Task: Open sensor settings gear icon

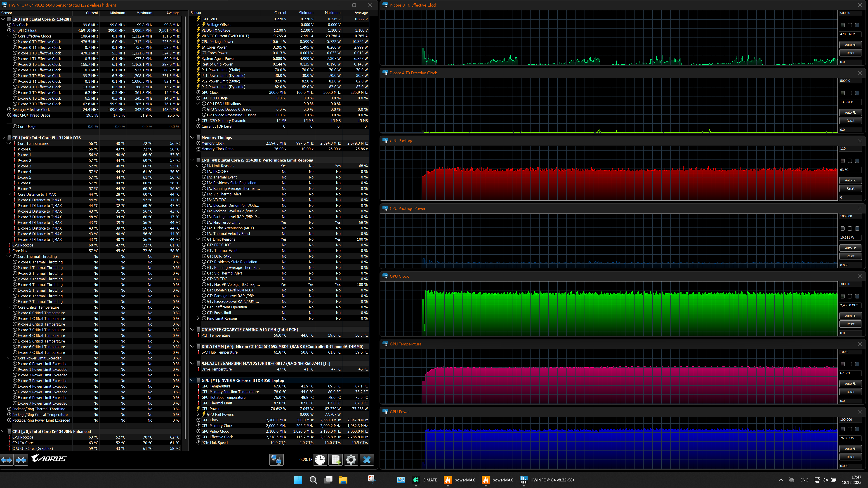Action: (x=351, y=460)
